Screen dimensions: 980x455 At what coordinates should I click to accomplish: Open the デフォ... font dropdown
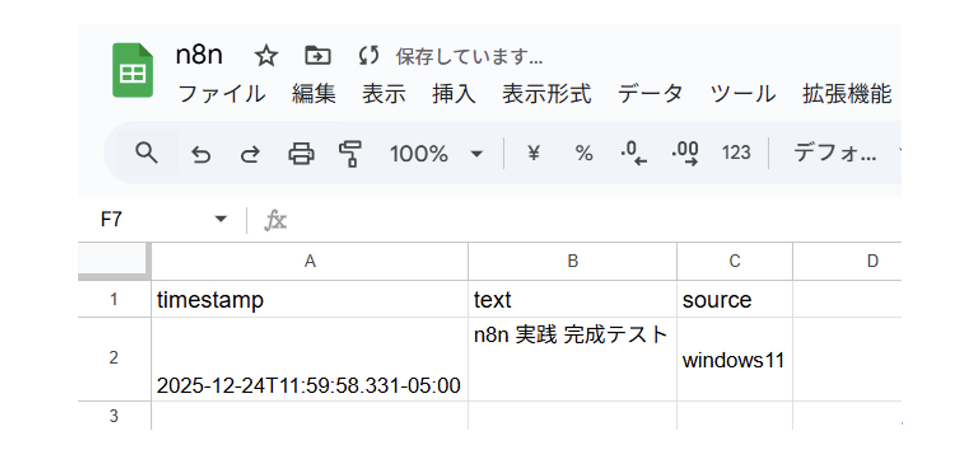835,152
